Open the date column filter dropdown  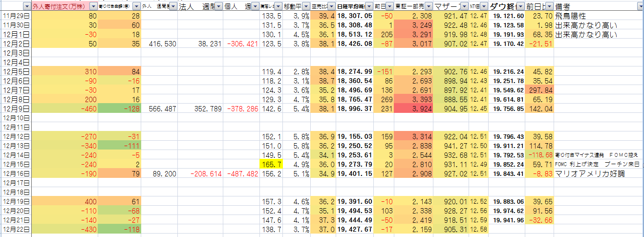[27, 6]
